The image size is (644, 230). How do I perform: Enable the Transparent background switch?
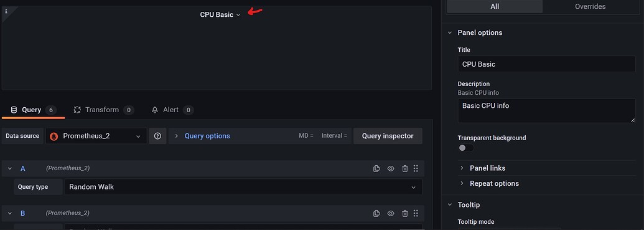coord(466,148)
